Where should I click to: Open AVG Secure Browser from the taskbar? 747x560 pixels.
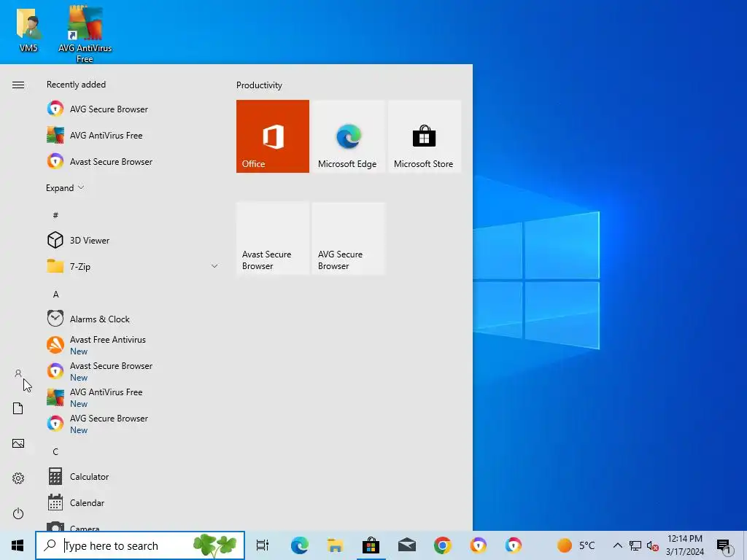(x=514, y=545)
